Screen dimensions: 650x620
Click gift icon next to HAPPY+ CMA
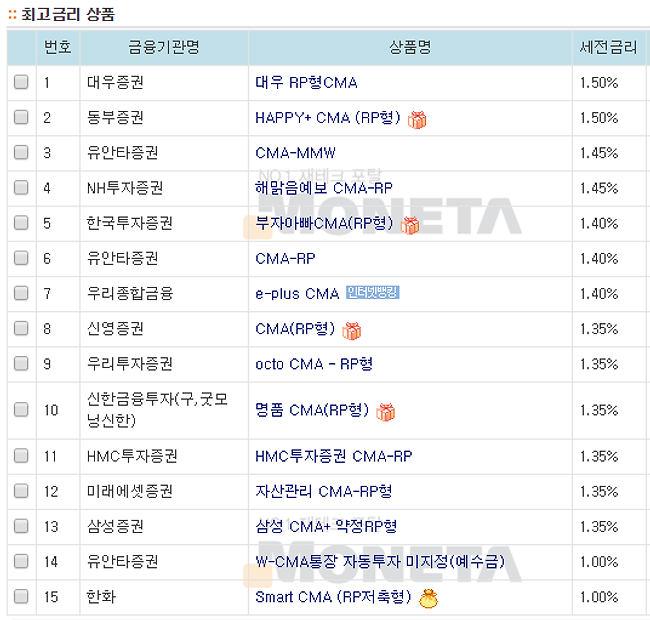[417, 119]
